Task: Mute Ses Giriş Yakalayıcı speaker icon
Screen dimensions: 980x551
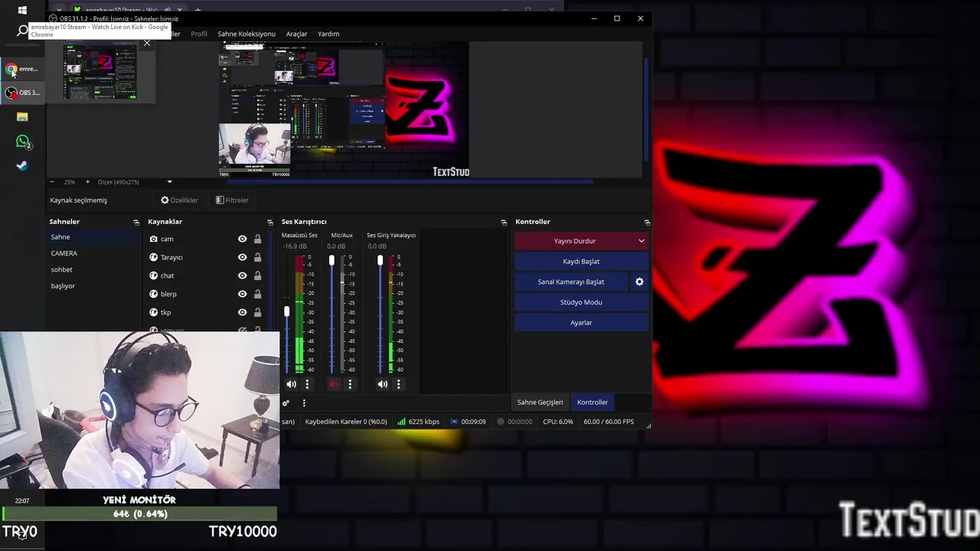Action: (x=382, y=384)
